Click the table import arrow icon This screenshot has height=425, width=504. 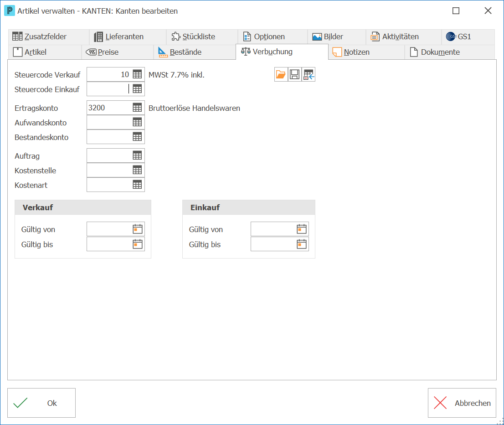click(309, 75)
